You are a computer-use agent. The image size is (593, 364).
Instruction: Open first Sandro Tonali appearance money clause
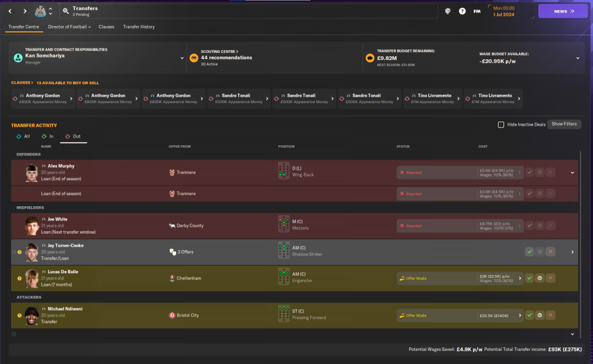[238, 98]
